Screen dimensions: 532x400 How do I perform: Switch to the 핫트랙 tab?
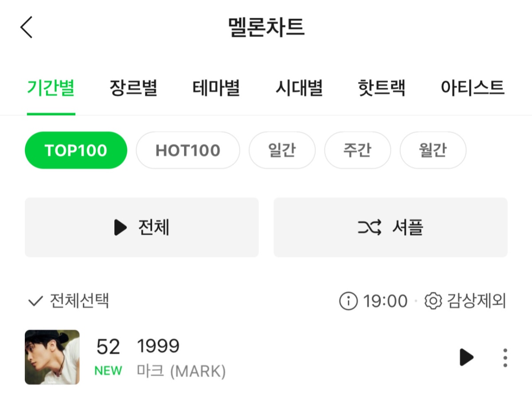(381, 88)
